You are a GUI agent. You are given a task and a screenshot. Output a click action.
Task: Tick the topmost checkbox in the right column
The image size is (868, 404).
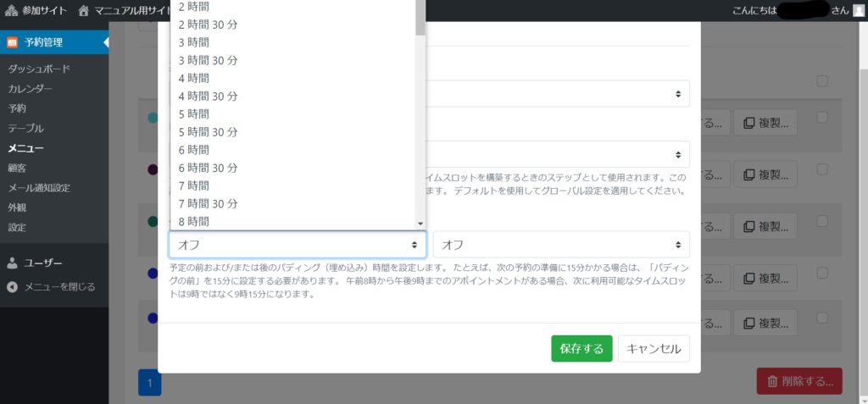point(821,81)
